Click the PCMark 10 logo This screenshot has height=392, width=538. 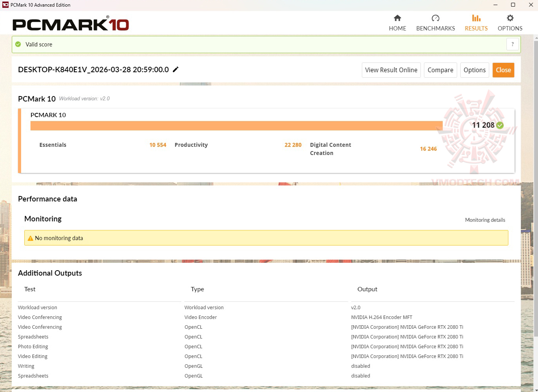[71, 24]
